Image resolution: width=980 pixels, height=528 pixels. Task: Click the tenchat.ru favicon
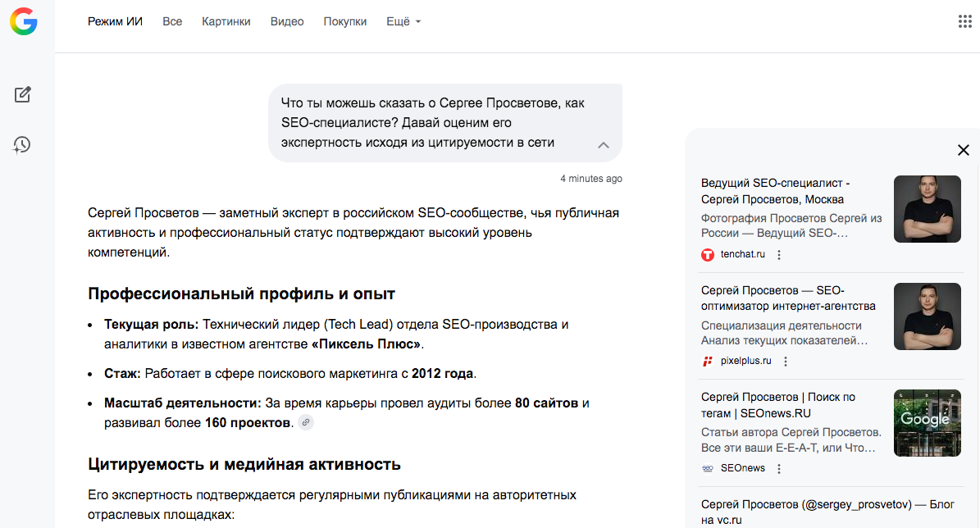[708, 254]
